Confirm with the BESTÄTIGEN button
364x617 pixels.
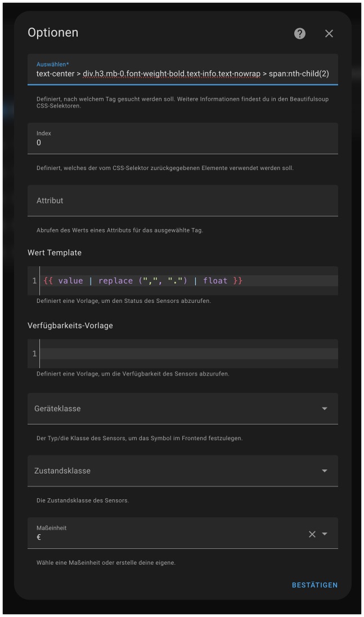point(314,585)
